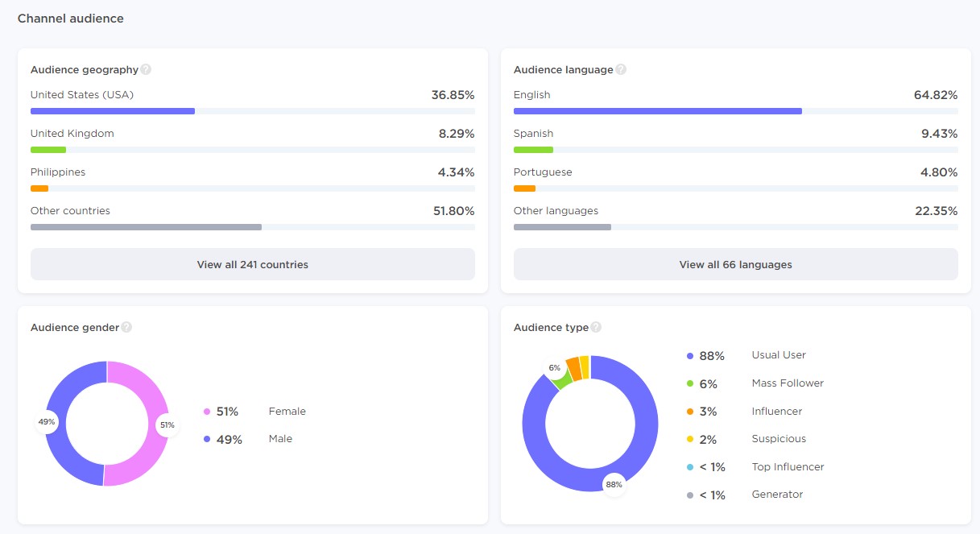This screenshot has height=534, width=980.
Task: Click the blue Male legend dot
Action: 207,440
